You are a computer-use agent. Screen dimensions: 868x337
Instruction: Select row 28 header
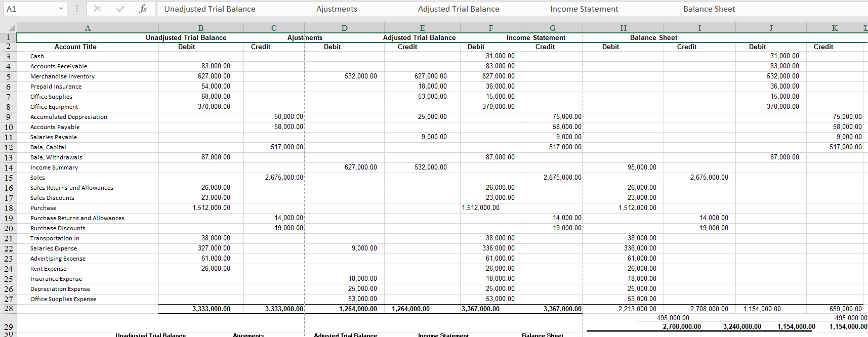tap(8, 308)
